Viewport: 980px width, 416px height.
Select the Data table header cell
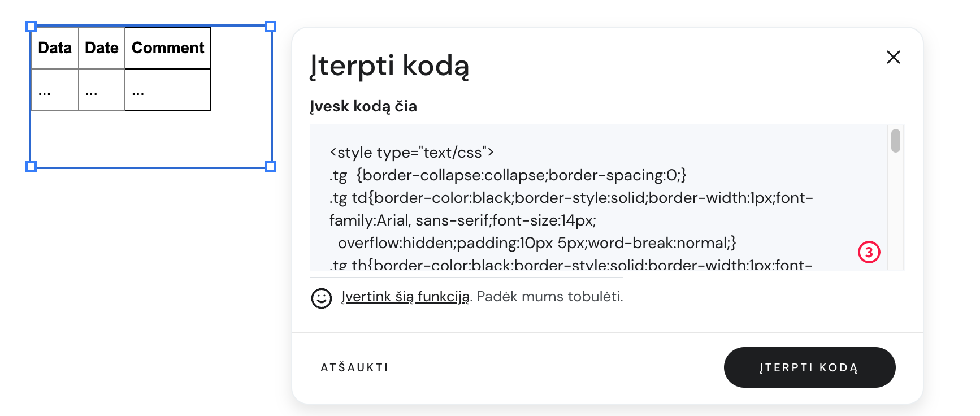[55, 48]
